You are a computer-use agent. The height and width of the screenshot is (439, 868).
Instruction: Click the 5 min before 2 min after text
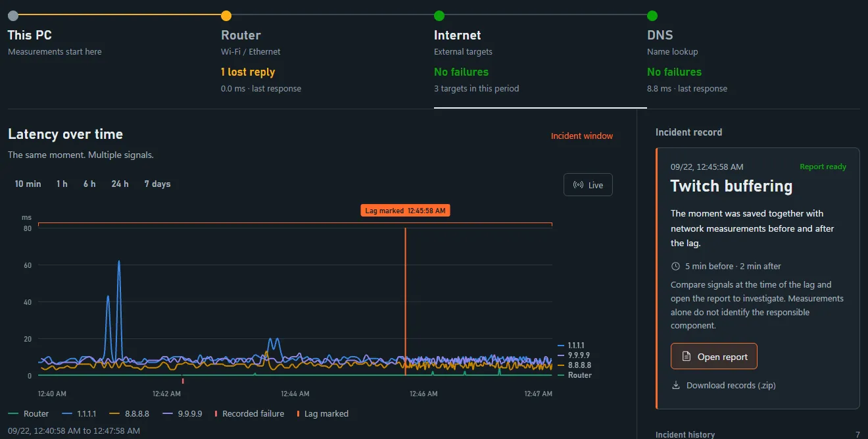[x=733, y=267]
